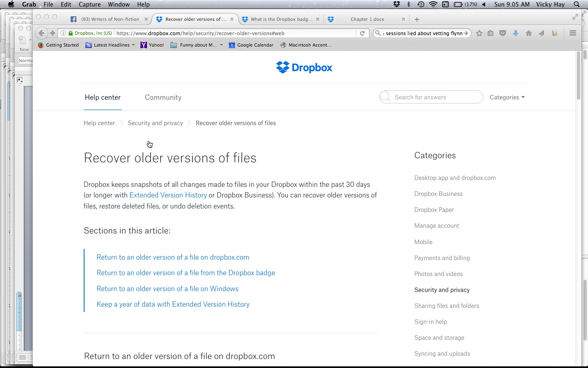Open the Pocket save icon
588x368 pixels.
(x=503, y=34)
